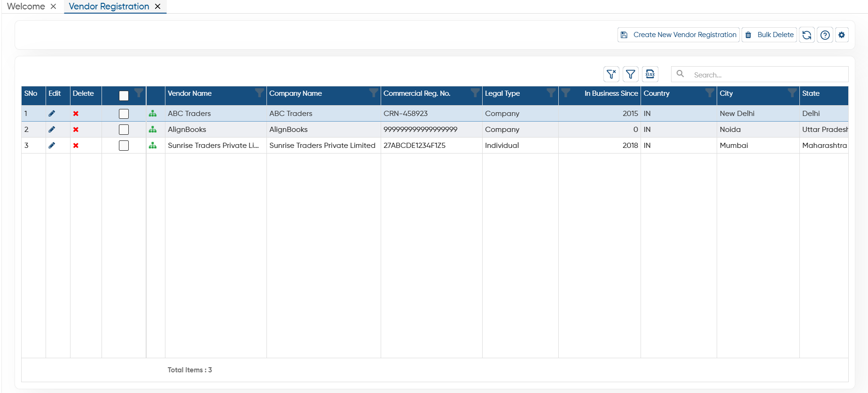Delete the AlignBooks vendor row

[76, 130]
